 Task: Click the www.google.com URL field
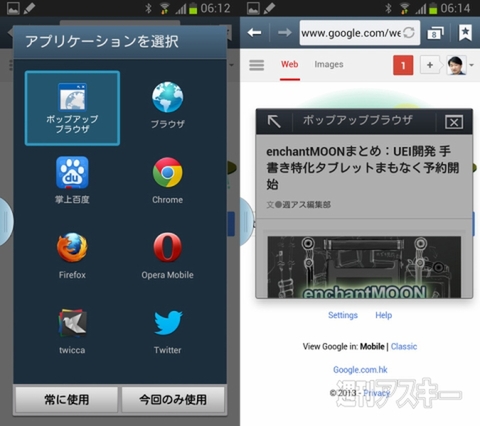click(360, 33)
